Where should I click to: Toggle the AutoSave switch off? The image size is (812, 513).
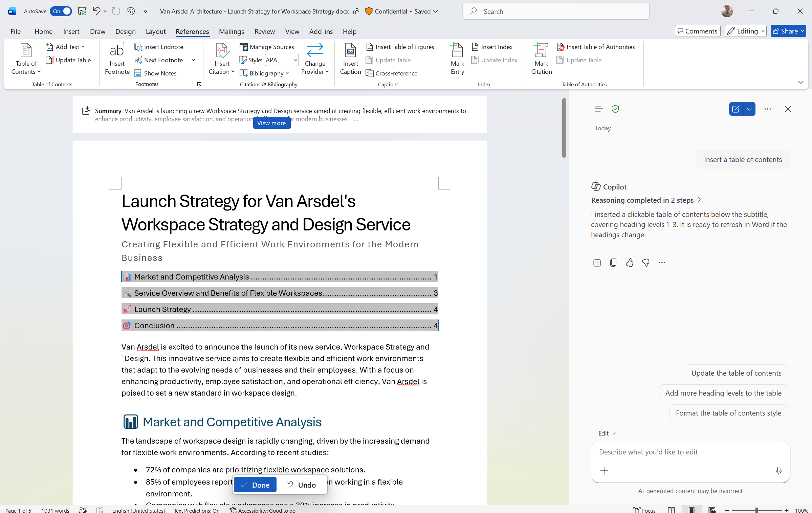pyautogui.click(x=61, y=11)
